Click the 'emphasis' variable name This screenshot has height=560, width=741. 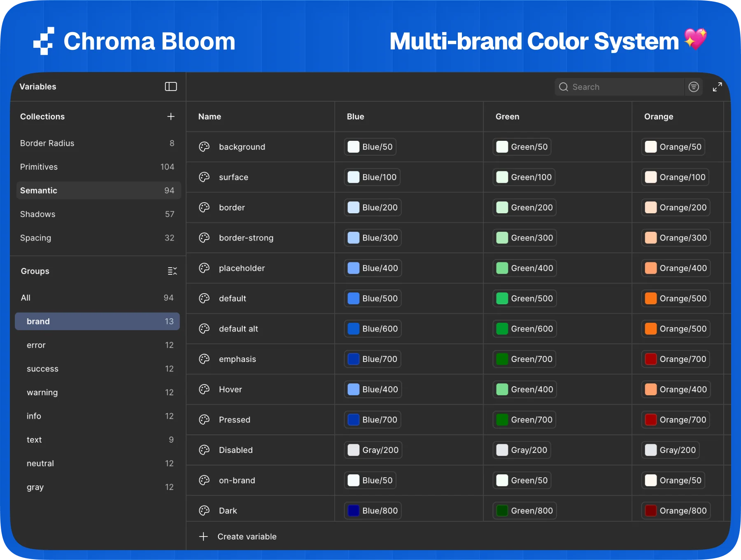(x=238, y=359)
